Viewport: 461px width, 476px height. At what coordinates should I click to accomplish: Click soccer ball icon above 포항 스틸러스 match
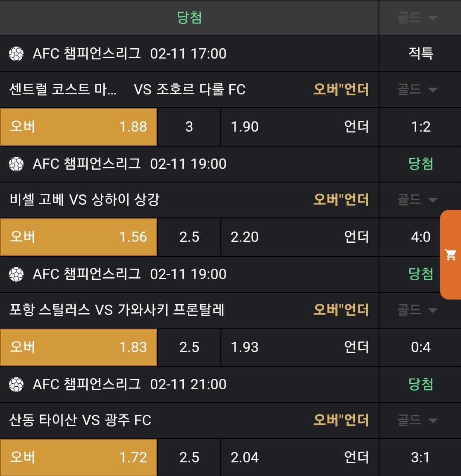click(x=16, y=274)
